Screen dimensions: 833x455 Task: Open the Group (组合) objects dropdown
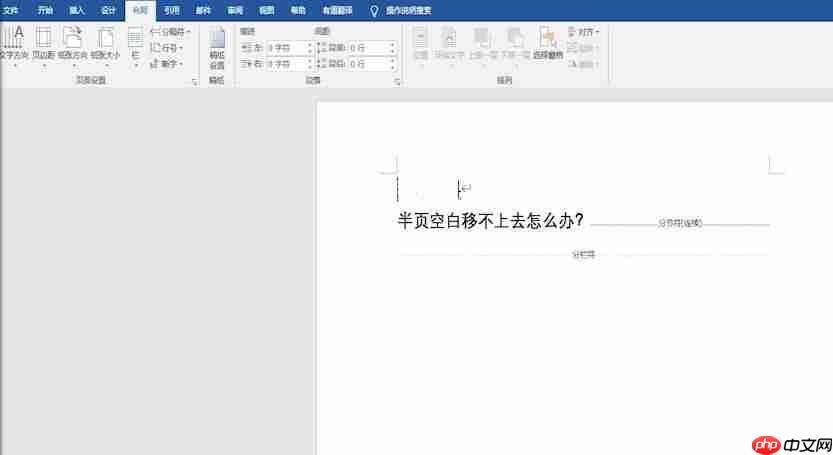click(x=583, y=48)
